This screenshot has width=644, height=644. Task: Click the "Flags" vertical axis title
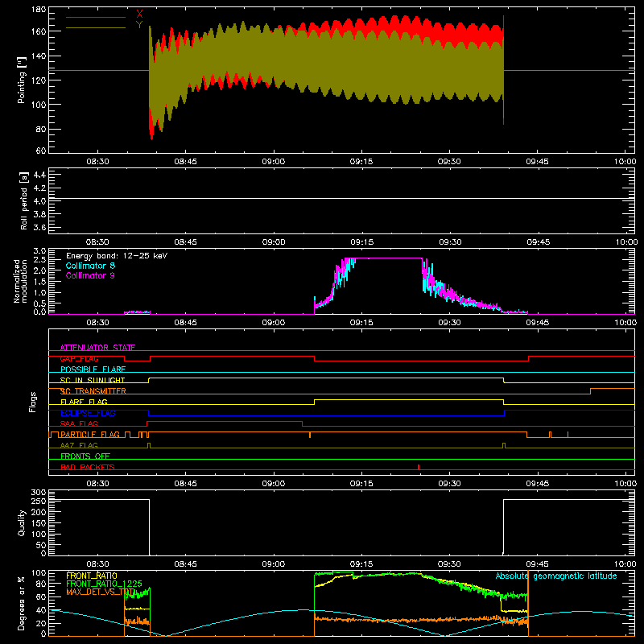pos(32,402)
